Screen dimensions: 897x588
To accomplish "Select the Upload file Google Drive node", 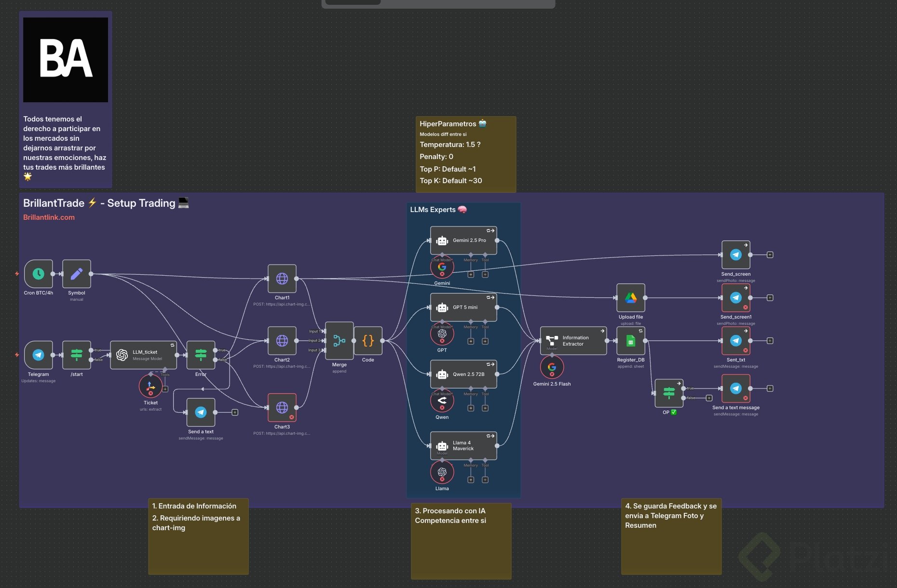I will [631, 298].
